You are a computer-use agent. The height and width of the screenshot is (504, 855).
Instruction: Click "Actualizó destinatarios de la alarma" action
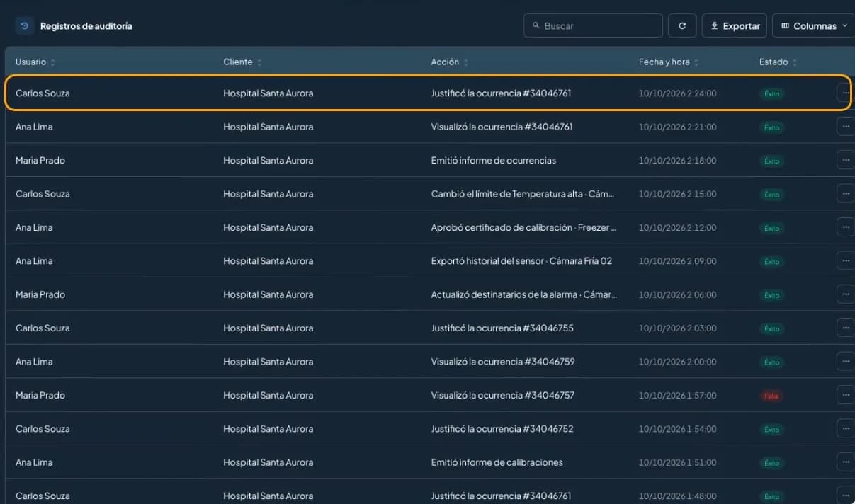[x=524, y=294]
